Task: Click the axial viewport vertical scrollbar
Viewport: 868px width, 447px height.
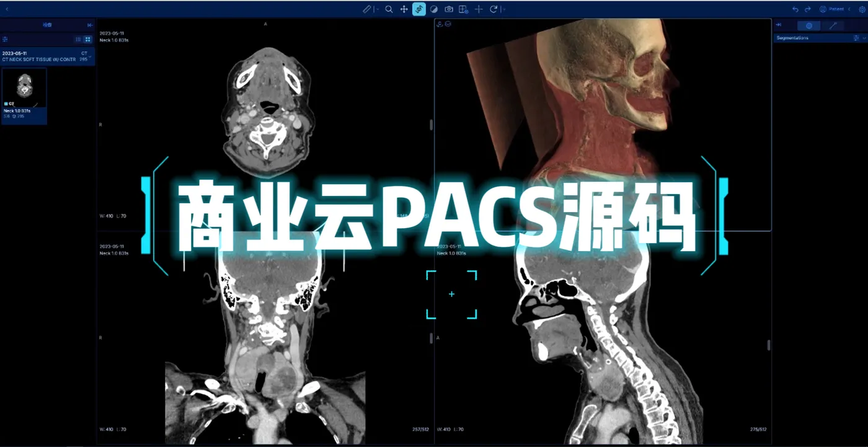Action: [x=431, y=125]
